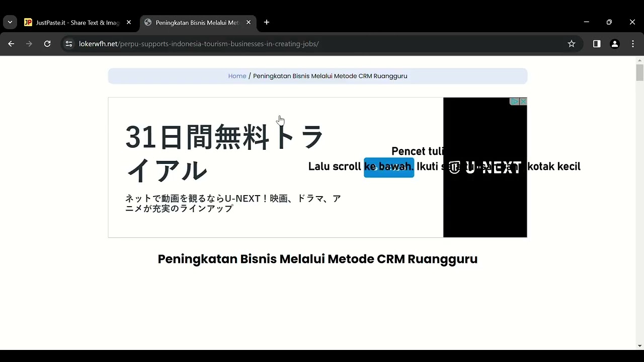Image resolution: width=644 pixels, height=362 pixels.
Task: Expand the Chrome three-dot menu
Action: point(633,44)
